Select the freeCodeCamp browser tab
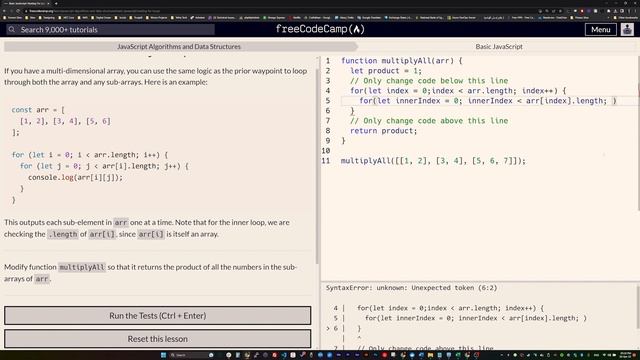The image size is (640, 360). (26, 3)
